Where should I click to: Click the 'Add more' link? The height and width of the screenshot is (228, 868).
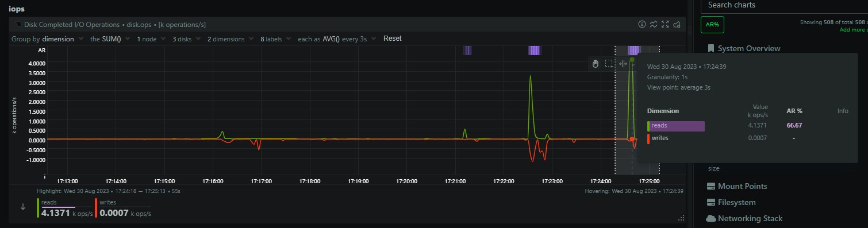[x=853, y=29]
